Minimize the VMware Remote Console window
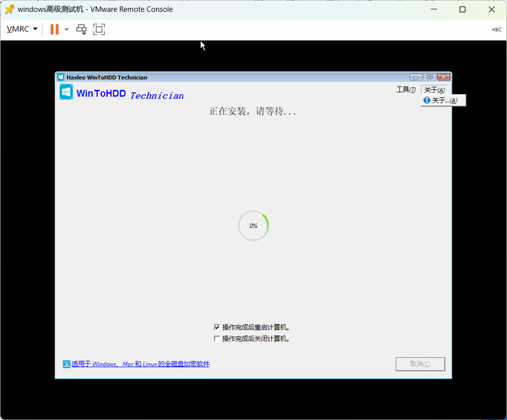Viewport: 507px width, 420px height. pos(434,9)
